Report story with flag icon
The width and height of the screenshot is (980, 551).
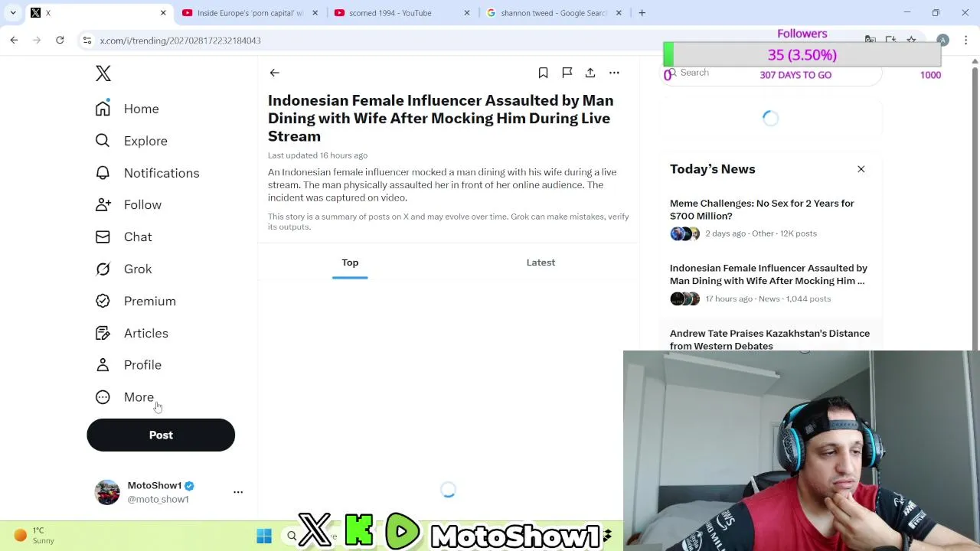(x=567, y=73)
